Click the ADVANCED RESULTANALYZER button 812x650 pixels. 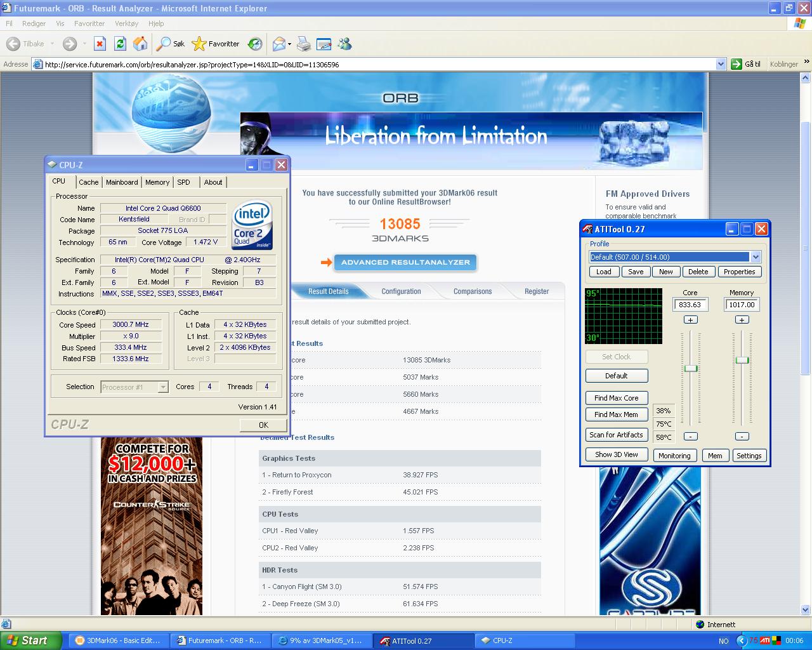coord(405,262)
